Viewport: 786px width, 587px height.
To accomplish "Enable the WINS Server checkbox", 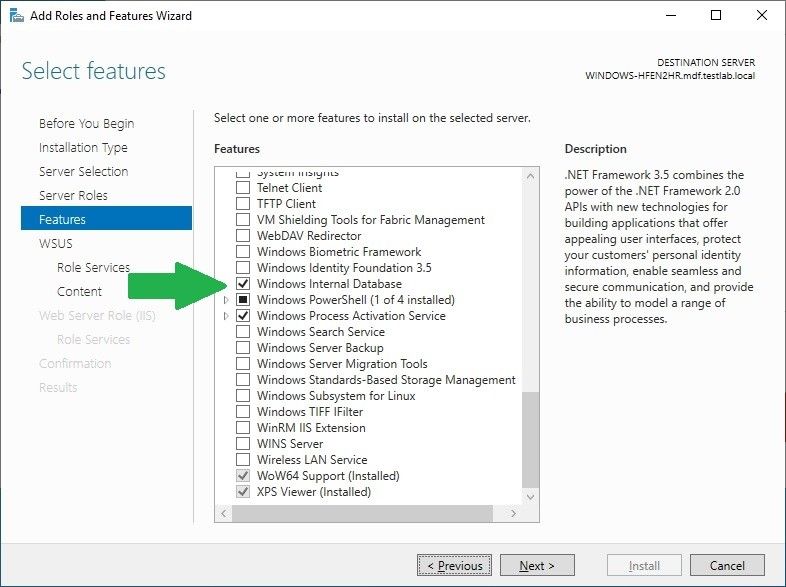I will (243, 444).
